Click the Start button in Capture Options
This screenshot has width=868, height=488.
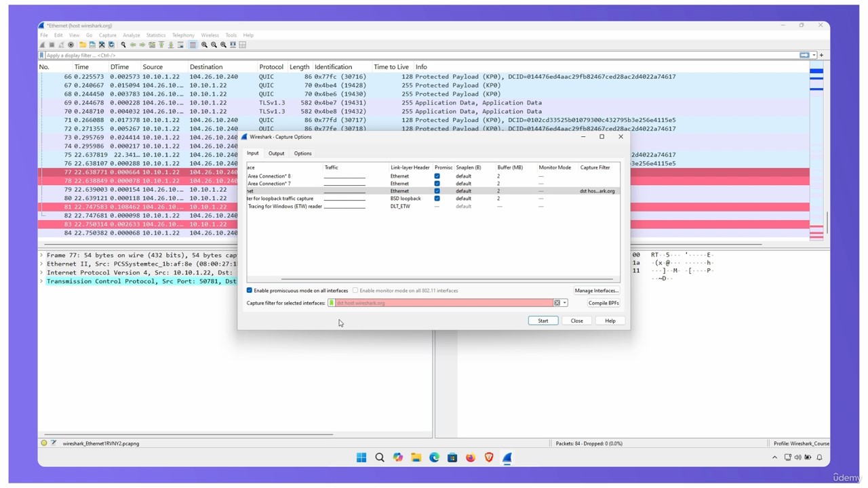(x=543, y=321)
